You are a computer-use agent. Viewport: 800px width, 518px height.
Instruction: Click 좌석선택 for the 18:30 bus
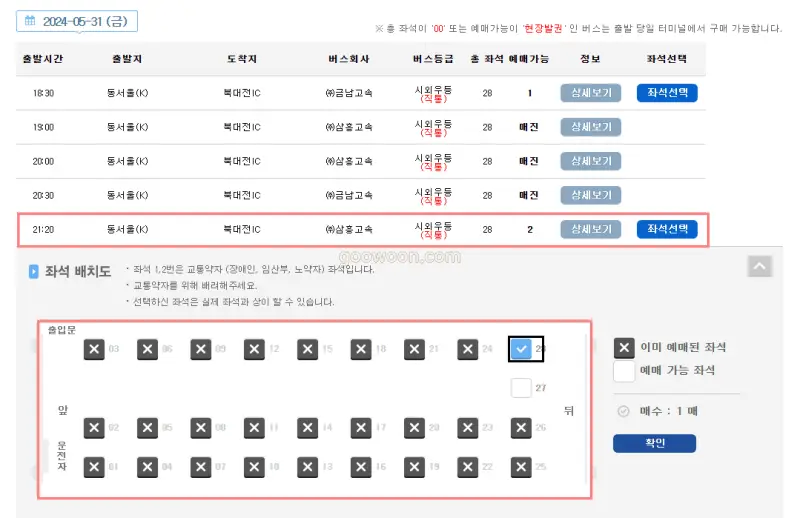667,93
